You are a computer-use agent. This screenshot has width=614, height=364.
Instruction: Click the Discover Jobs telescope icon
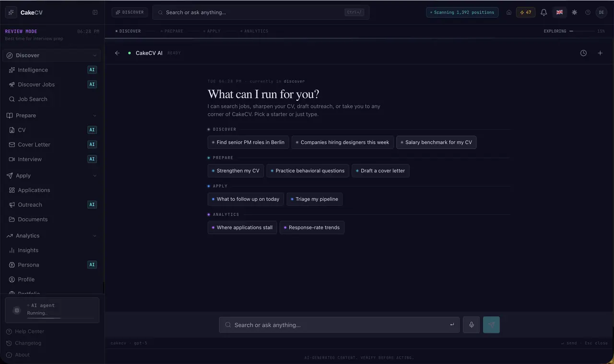coord(12,84)
